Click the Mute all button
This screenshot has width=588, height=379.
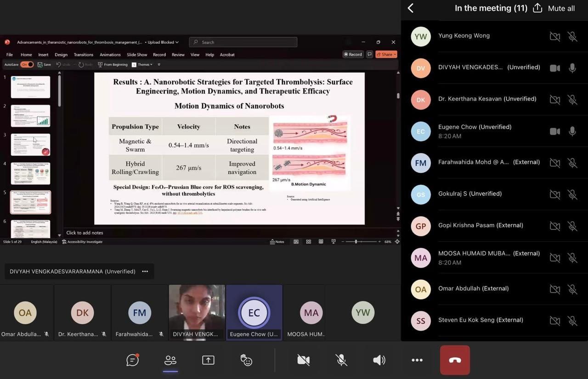click(561, 8)
